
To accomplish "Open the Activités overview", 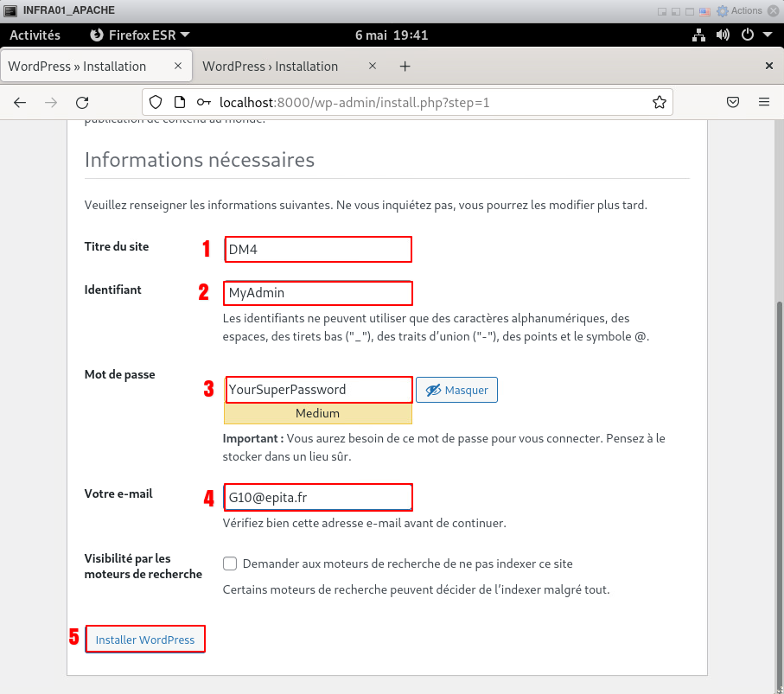I will 35,35.
